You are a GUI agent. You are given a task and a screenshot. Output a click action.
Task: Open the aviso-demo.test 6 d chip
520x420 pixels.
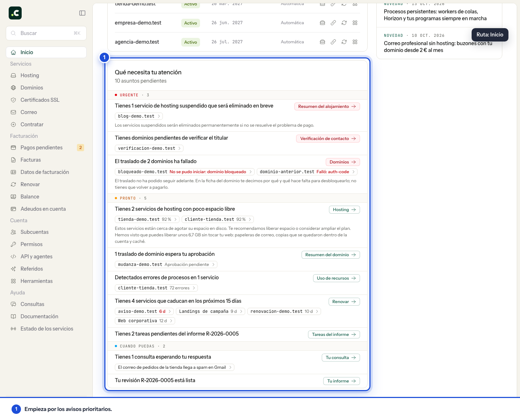(x=144, y=311)
